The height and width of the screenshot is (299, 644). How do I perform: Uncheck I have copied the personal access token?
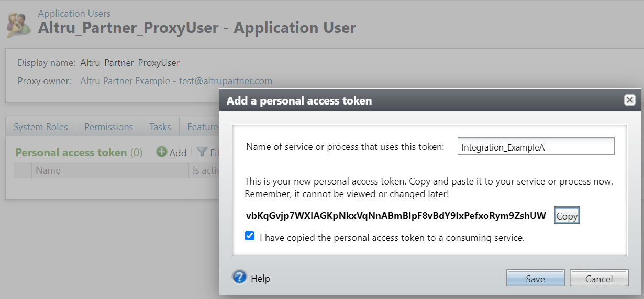click(250, 236)
